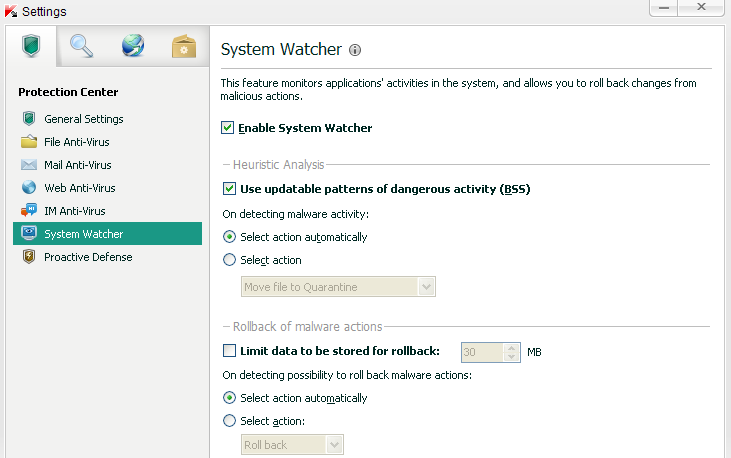This screenshot has height=458, width=731.
Task: Choose Select action radio for rollback
Action: tap(229, 421)
